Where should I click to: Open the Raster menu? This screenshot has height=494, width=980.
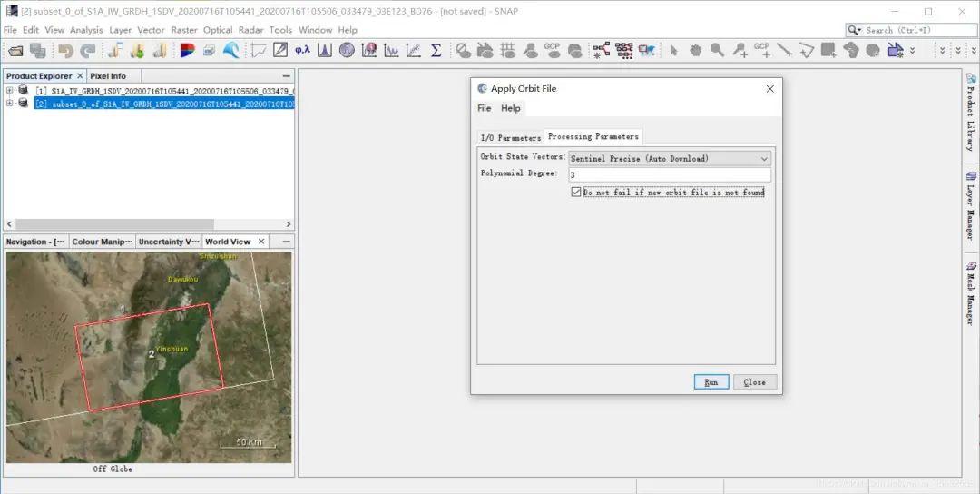pyautogui.click(x=184, y=30)
